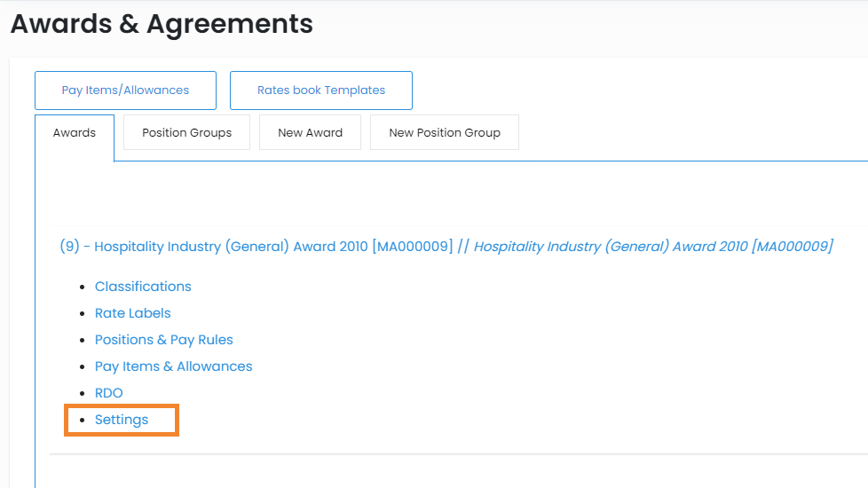This screenshot has height=488, width=868.
Task: Open Positions & Pay Rules
Action: tap(163, 340)
